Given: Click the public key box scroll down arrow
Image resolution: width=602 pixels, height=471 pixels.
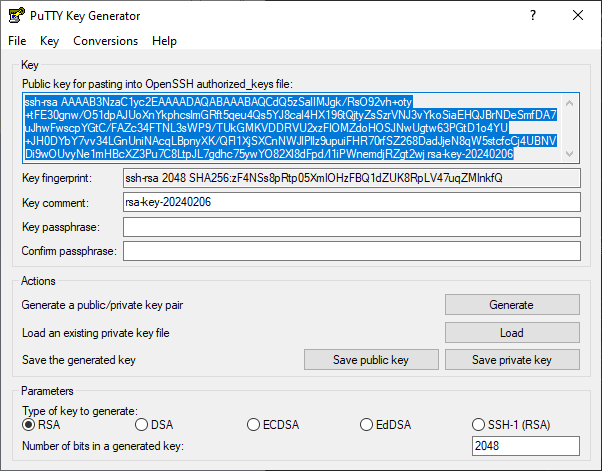Looking at the screenshot, I should click(570, 154).
